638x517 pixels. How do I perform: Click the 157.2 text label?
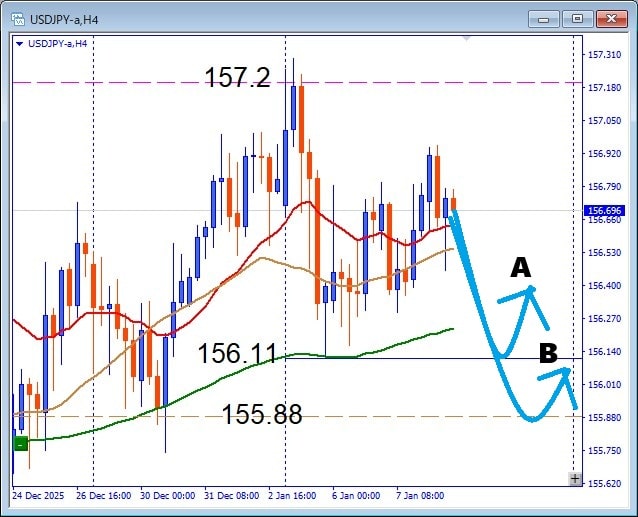pyautogui.click(x=237, y=77)
